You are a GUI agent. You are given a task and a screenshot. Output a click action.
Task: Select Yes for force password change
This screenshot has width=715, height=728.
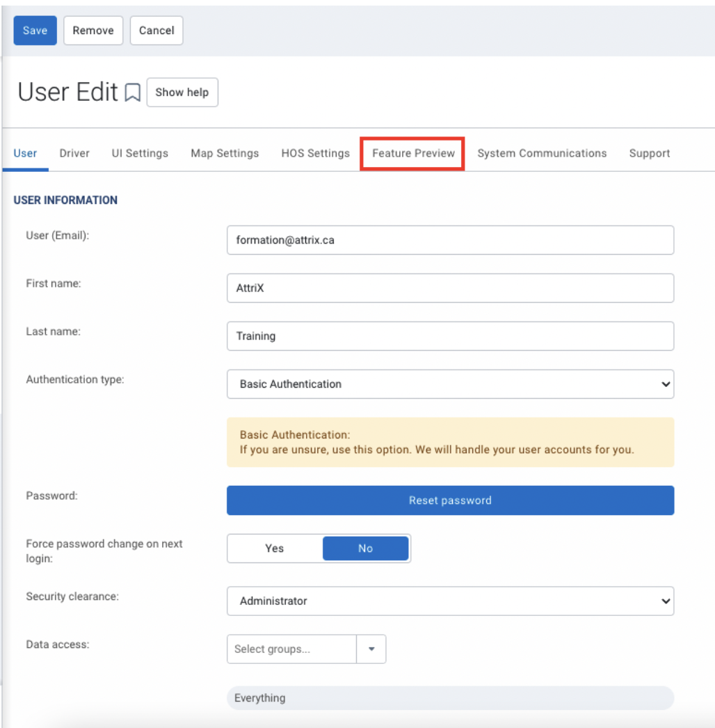click(275, 548)
